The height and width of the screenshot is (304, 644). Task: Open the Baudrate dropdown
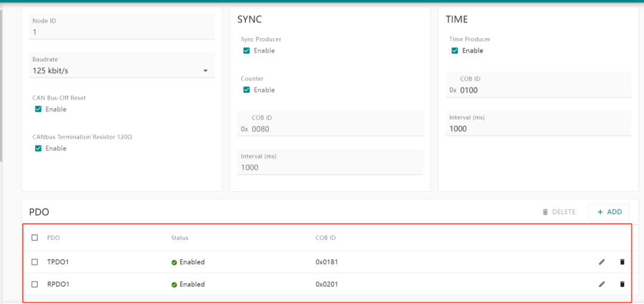point(122,65)
